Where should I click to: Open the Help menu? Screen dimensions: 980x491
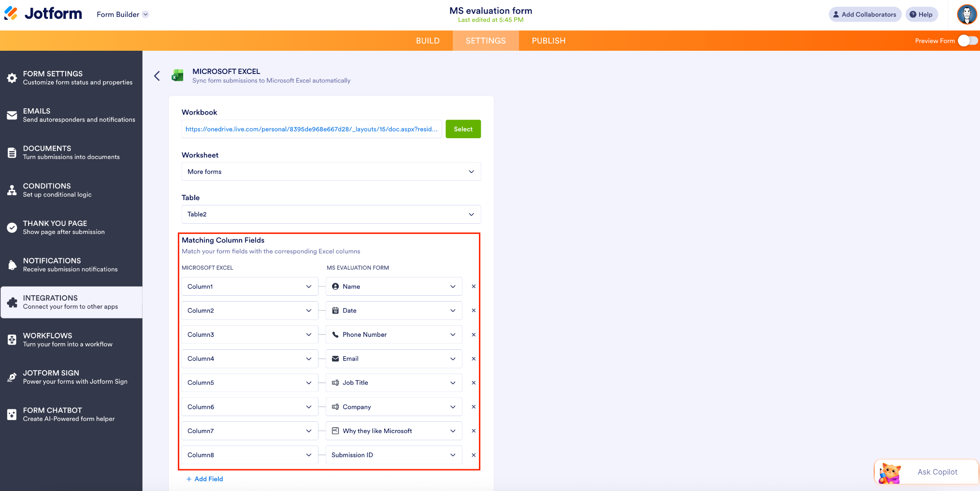(921, 14)
